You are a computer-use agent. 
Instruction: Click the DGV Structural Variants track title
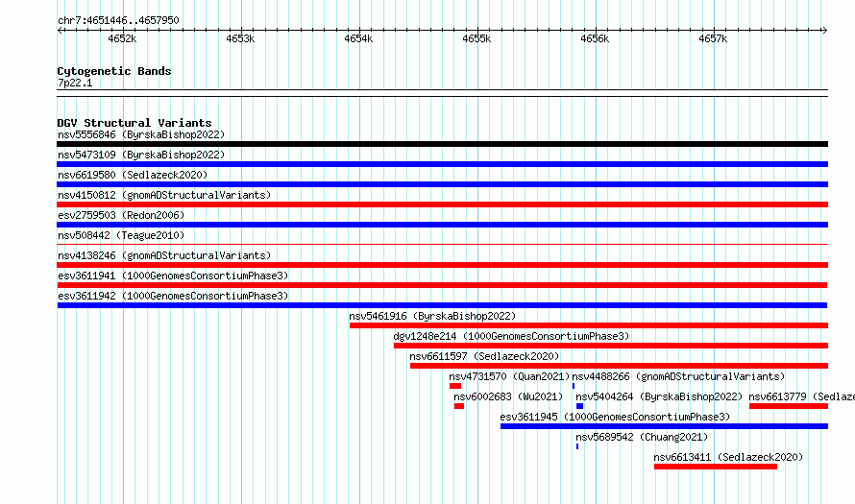[x=134, y=123]
